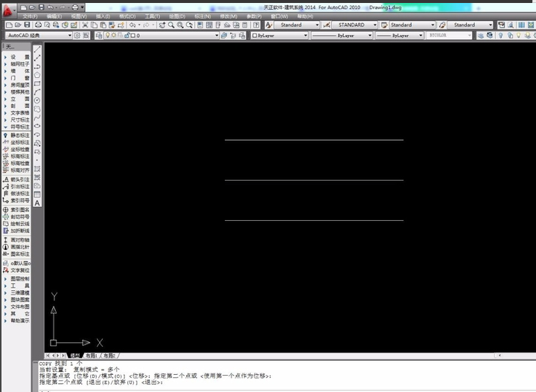Select the Polyline draw tool
The width and height of the screenshot is (536, 392).
37,67
